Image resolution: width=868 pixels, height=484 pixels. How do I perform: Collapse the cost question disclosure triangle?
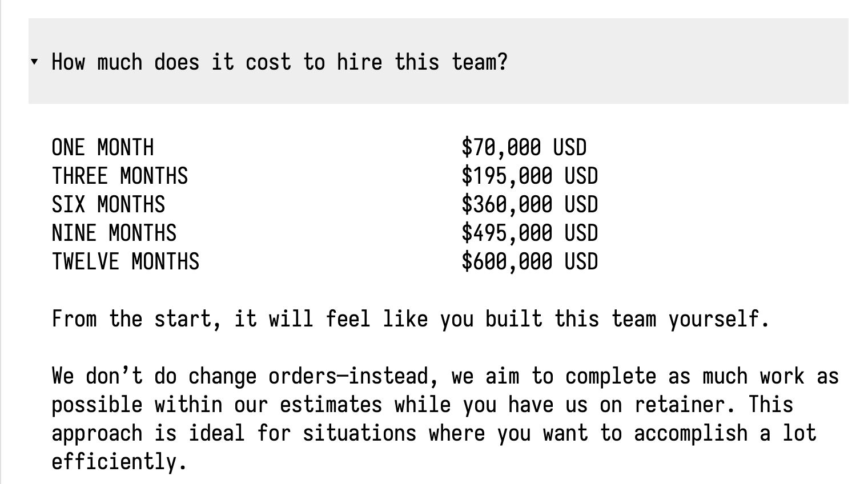(35, 62)
